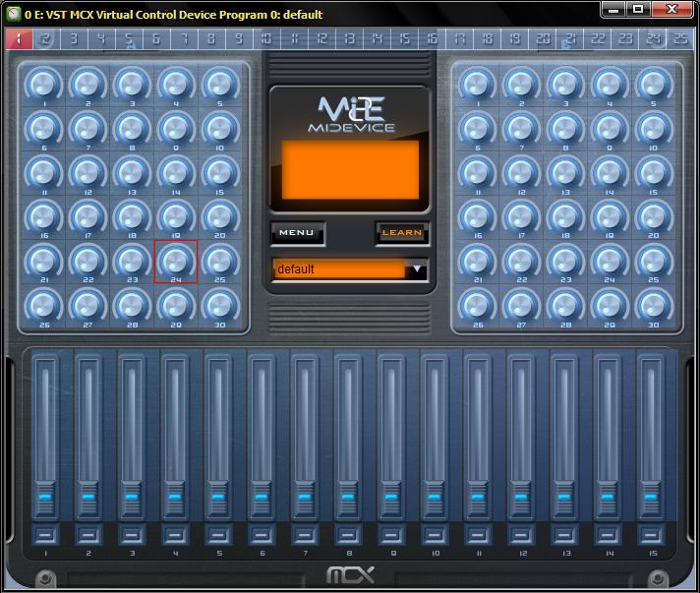Switch to page tab 8
The height and width of the screenshot is (593, 700).
[211, 39]
